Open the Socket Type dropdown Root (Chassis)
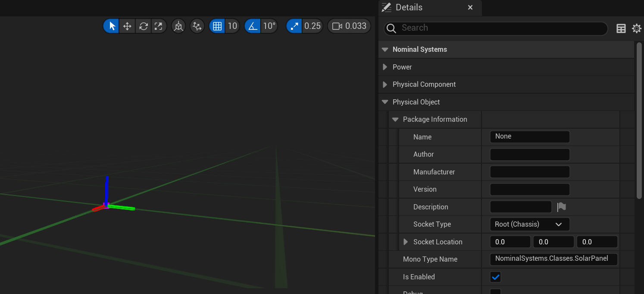Screen dimensions: 644x294 point(530,224)
